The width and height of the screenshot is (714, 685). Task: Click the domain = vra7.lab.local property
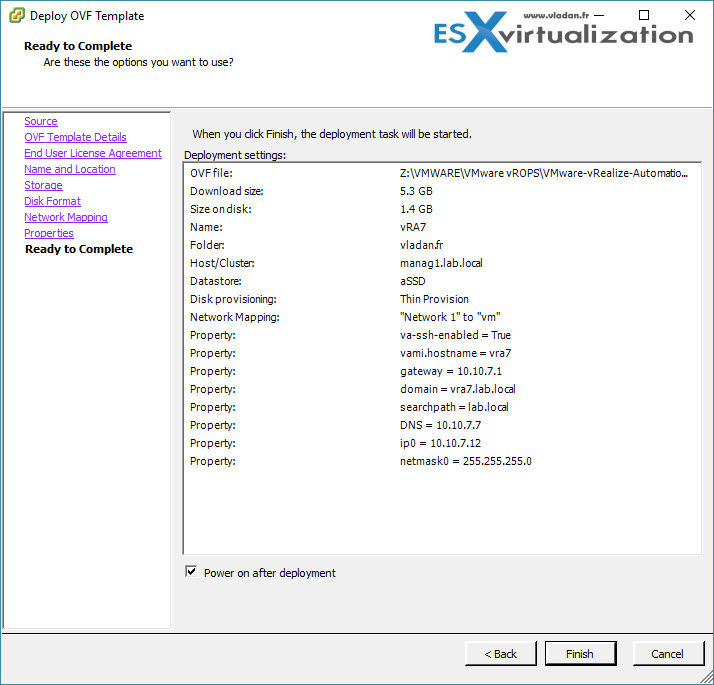[458, 389]
